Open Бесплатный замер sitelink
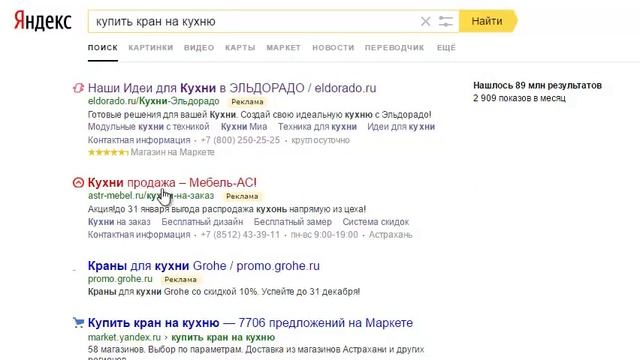This screenshot has width=640, height=360. [293, 222]
